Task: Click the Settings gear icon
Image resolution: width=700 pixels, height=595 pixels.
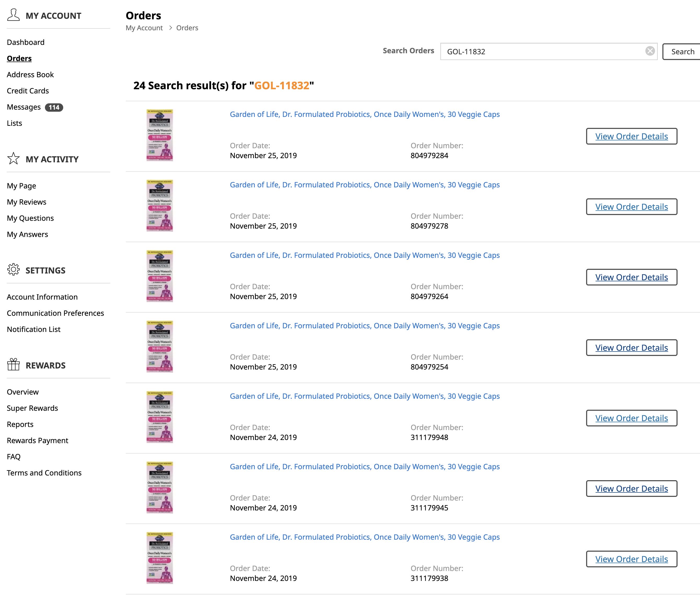Action: [14, 270]
